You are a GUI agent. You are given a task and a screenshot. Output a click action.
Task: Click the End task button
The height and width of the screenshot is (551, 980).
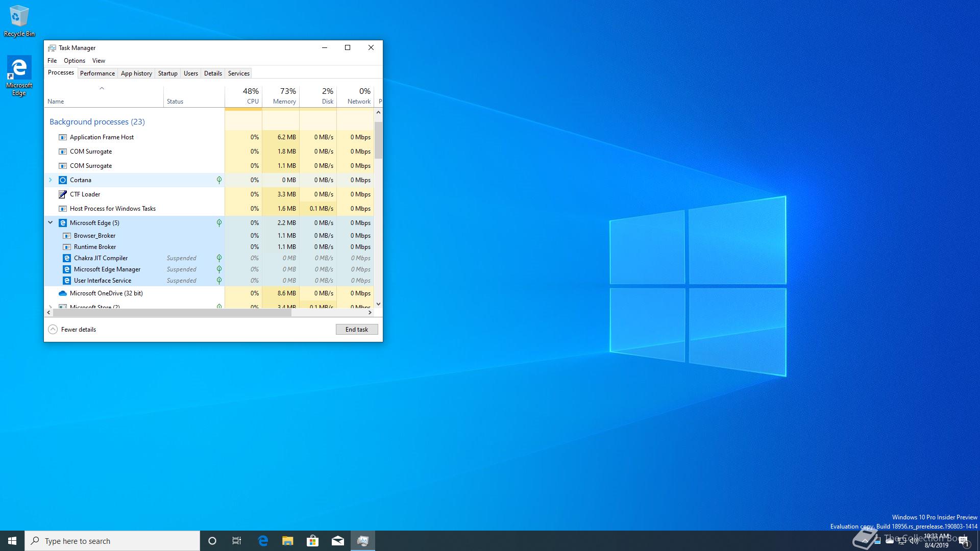(357, 330)
